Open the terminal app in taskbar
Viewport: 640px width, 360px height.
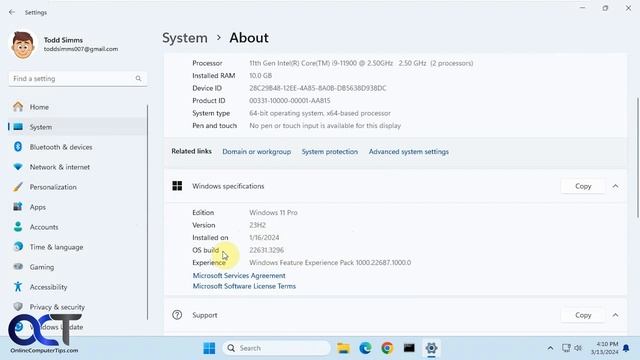pyautogui.click(x=409, y=348)
